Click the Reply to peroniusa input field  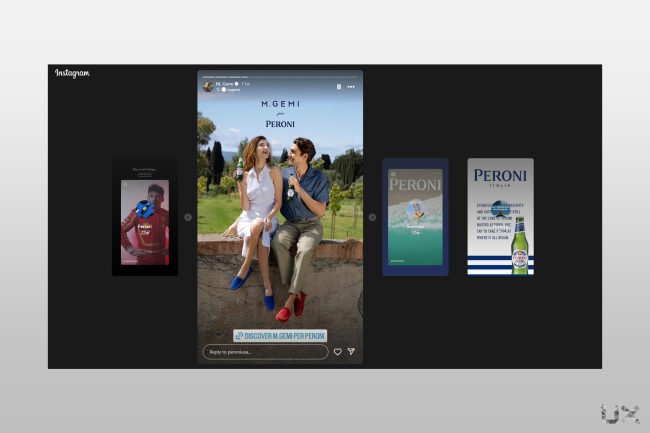point(264,351)
